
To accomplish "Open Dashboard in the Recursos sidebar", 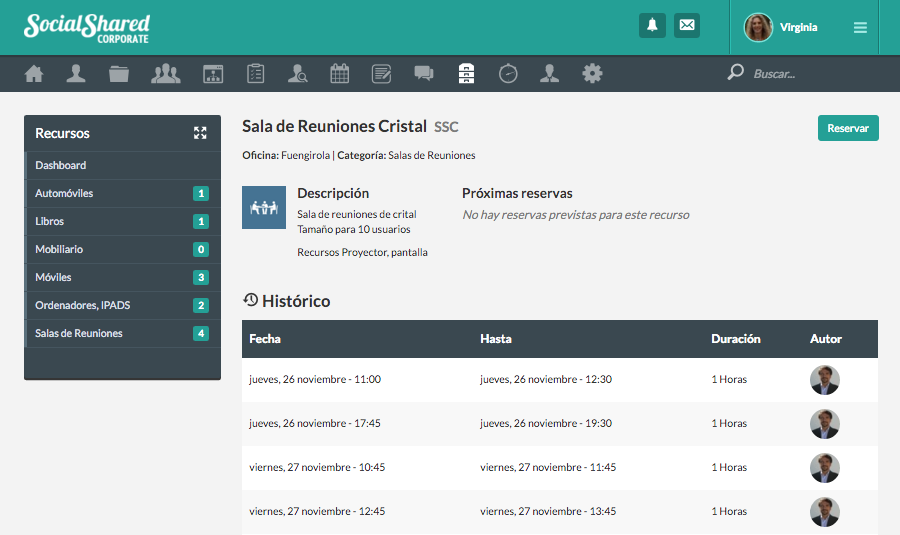I will pyautogui.click(x=61, y=165).
